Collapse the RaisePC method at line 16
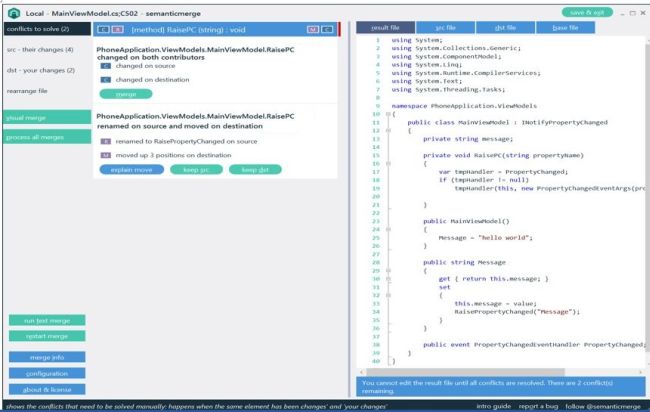The image size is (650, 412). pos(388,164)
